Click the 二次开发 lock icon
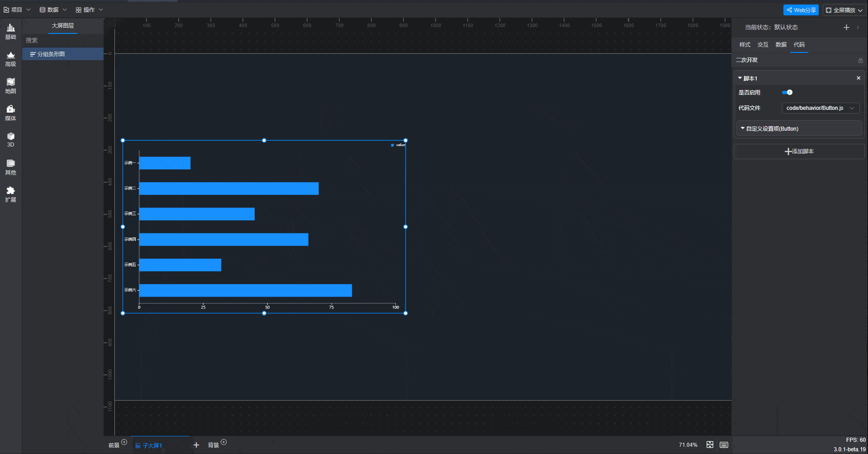This screenshot has width=868, height=454. 860,60
